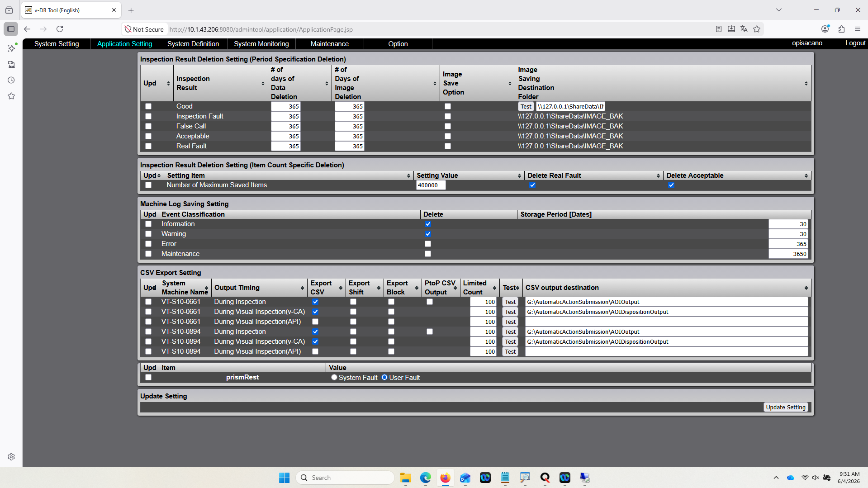The height and width of the screenshot is (488, 868).
Task: Open the extensions puzzle icon
Action: (841, 29)
